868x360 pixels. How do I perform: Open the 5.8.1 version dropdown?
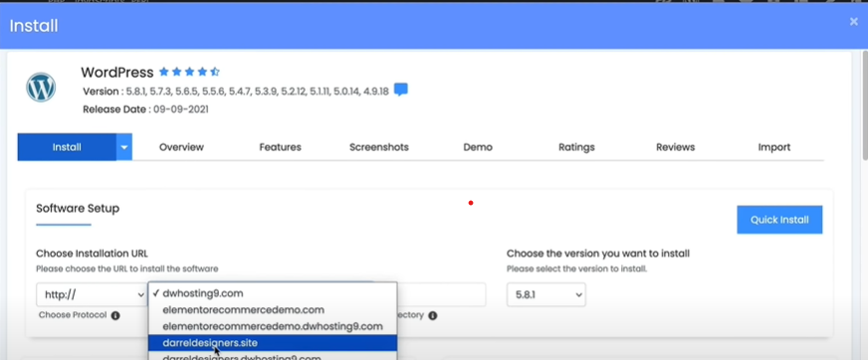[546, 294]
